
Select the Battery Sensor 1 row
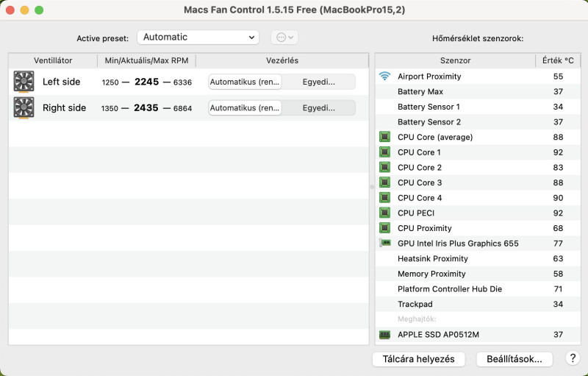[x=478, y=107]
